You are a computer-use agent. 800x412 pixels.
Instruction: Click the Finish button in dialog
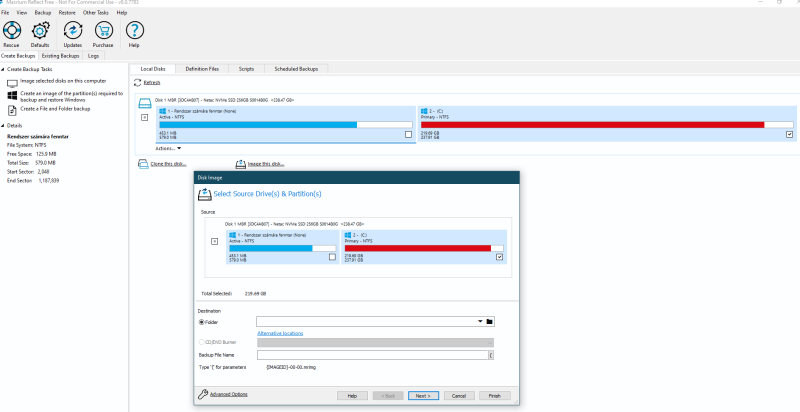tap(495, 396)
